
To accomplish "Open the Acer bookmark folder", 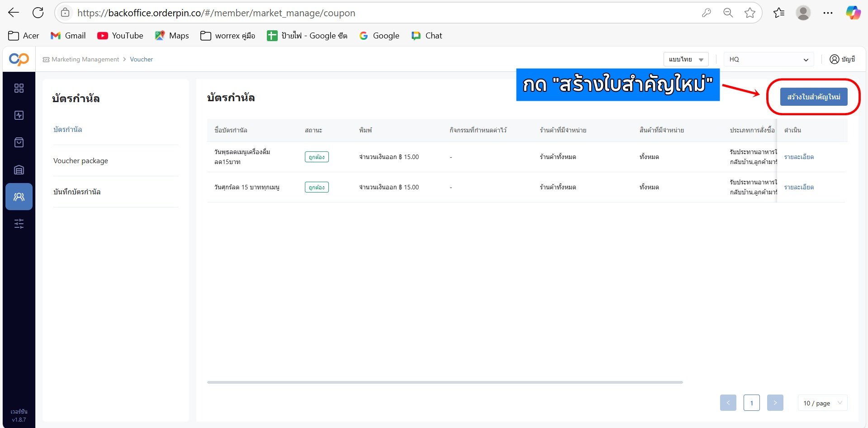I will (24, 36).
